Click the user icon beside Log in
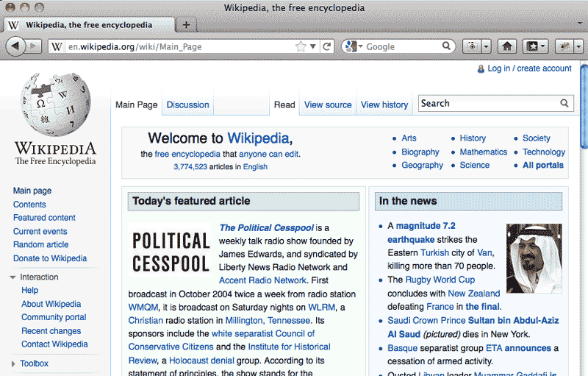 pyautogui.click(x=481, y=69)
